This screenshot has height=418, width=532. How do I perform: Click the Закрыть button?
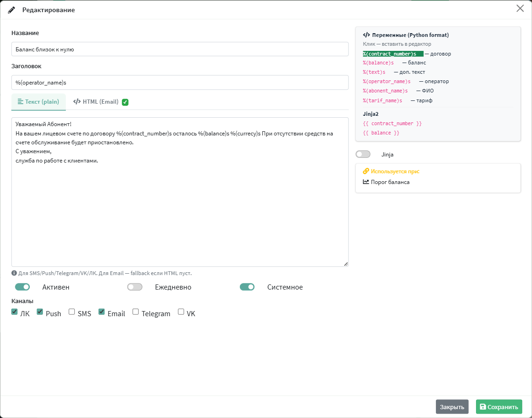pyautogui.click(x=452, y=407)
